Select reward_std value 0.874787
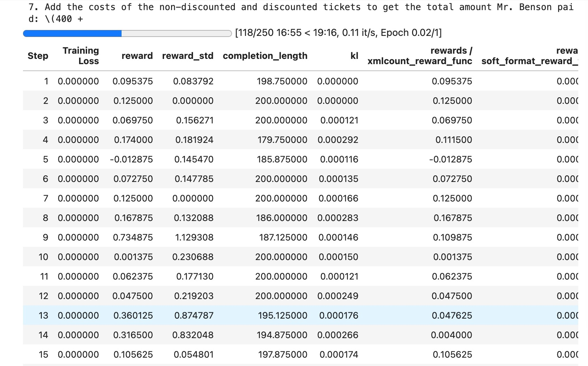 coord(194,315)
